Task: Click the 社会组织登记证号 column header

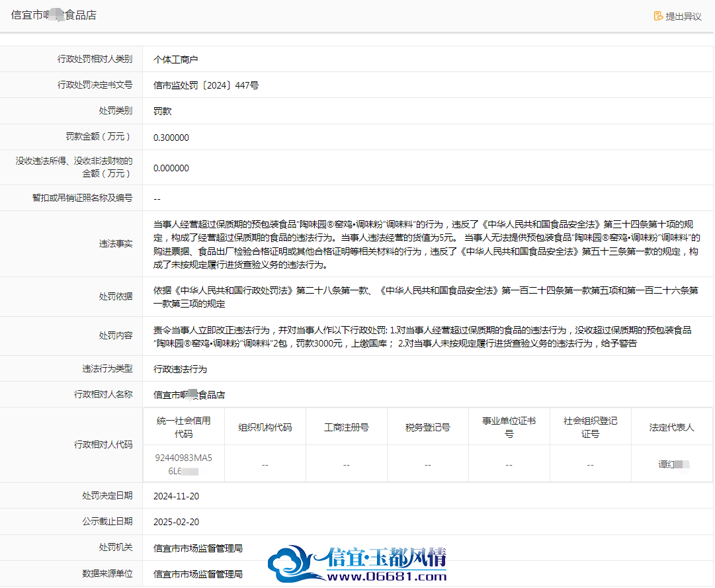Action: 591,427
